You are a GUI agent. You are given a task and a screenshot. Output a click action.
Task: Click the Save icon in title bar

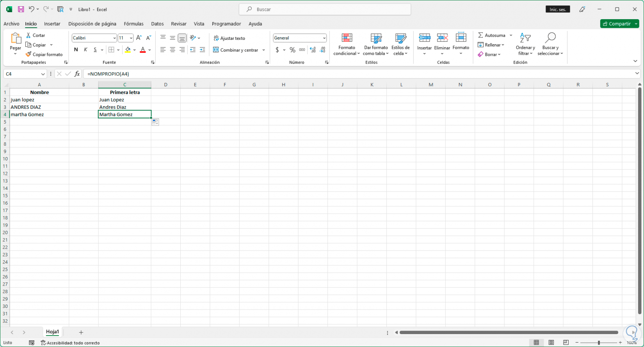click(21, 9)
